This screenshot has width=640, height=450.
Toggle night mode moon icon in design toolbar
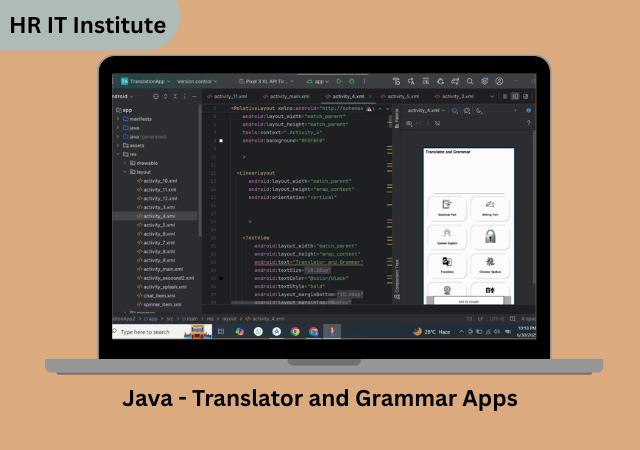[x=479, y=111]
